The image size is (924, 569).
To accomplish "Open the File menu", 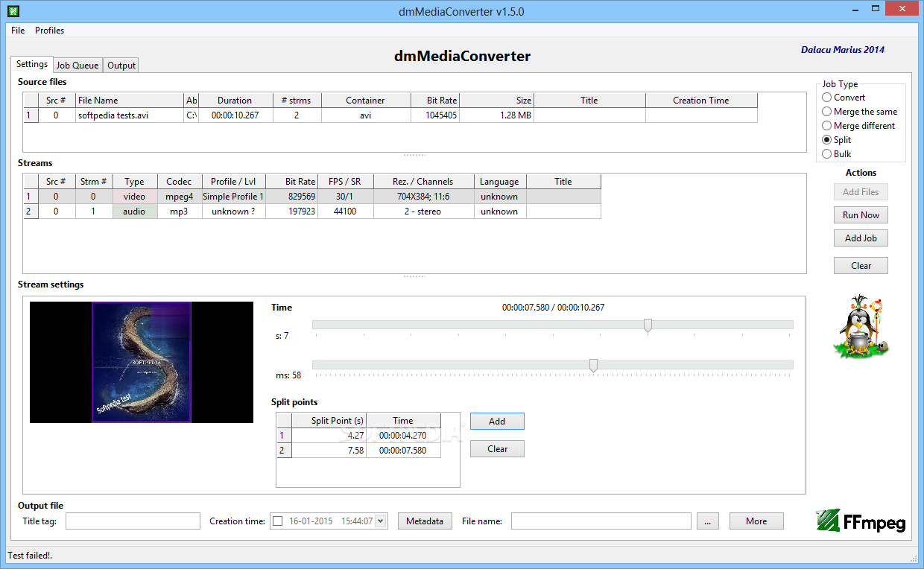I will coord(18,31).
